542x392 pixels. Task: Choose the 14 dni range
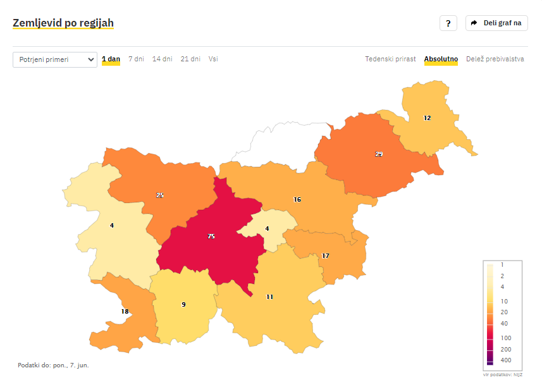162,59
